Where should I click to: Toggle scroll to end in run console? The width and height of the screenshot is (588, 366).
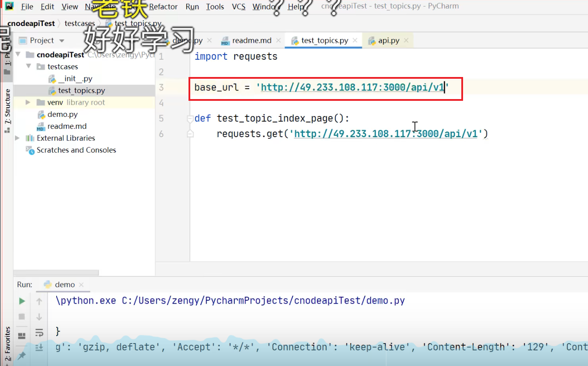[x=39, y=347]
